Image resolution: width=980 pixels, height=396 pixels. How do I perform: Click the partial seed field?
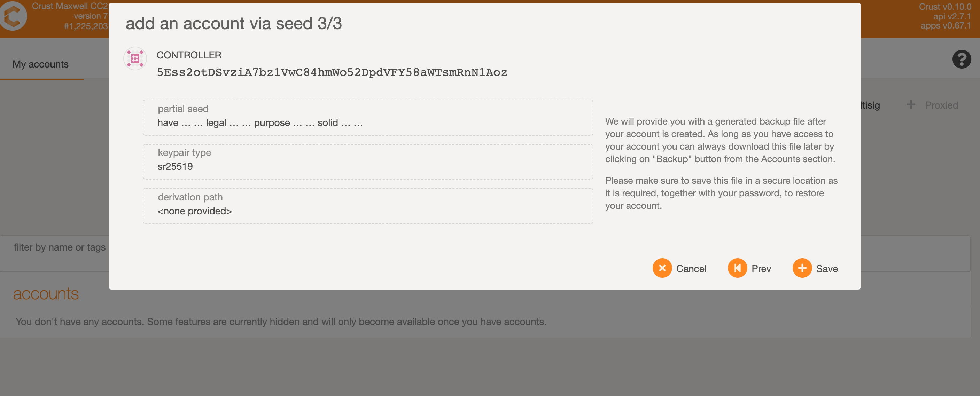tap(367, 117)
